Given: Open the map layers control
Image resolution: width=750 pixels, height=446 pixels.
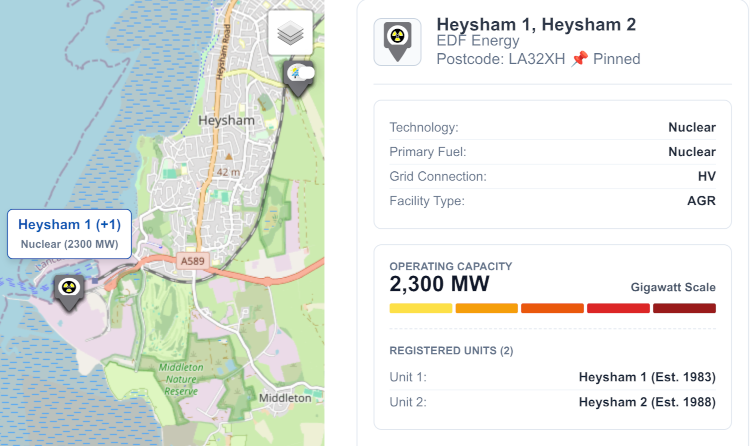Looking at the screenshot, I should pyautogui.click(x=291, y=34).
